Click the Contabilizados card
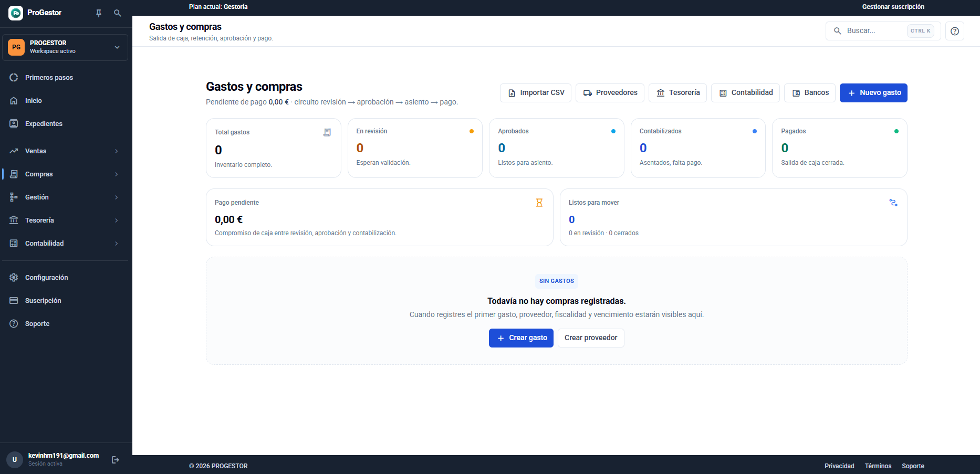Viewport: 980px width, 474px height. (x=698, y=148)
